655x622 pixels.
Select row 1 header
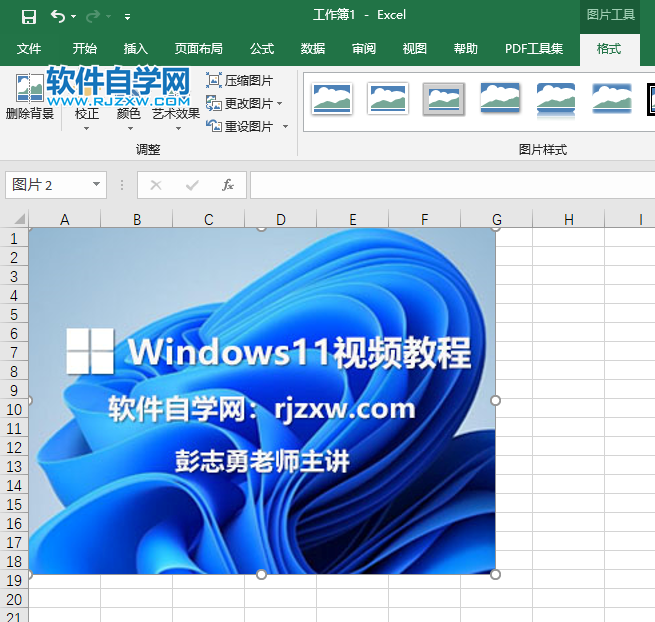14,239
